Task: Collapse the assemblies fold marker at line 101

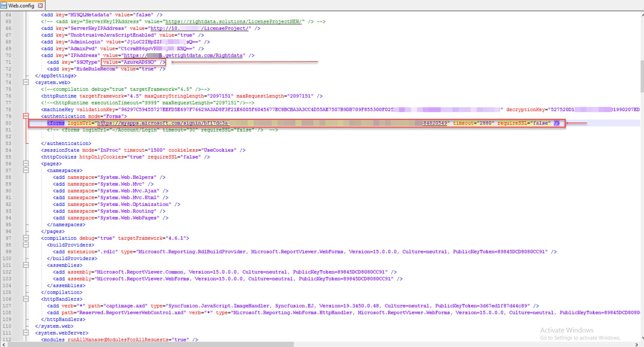Action: pos(26,265)
